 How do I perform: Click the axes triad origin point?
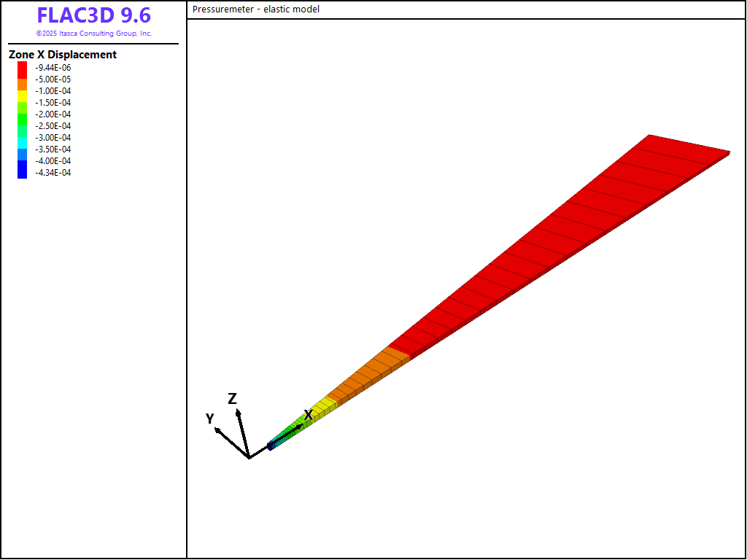point(249,457)
